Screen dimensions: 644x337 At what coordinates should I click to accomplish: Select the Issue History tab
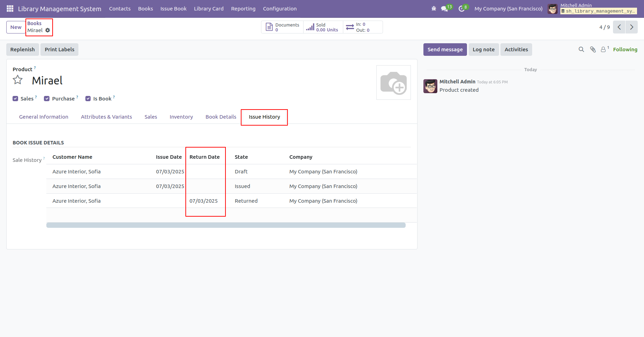[x=264, y=117]
